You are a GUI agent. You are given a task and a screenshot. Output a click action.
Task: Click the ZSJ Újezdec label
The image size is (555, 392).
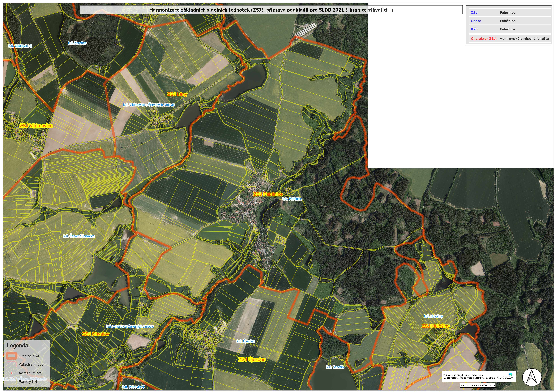point(252,359)
